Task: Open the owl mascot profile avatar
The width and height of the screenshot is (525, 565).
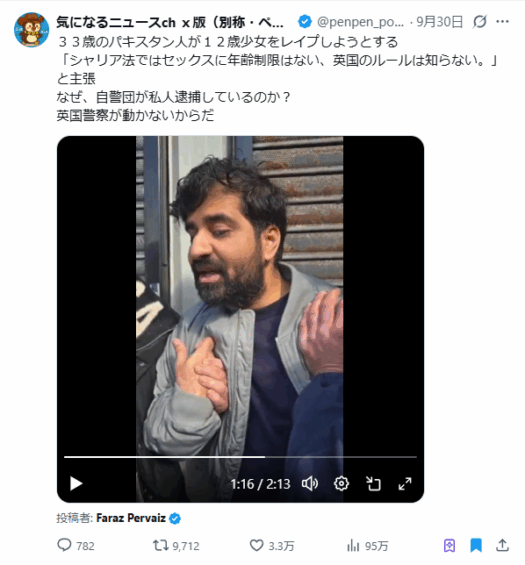Action: (31, 30)
